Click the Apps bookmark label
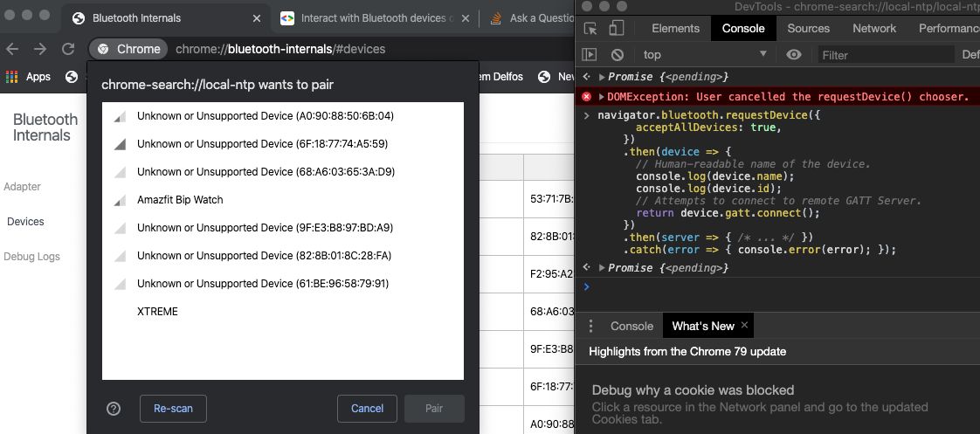The image size is (980, 434). pyautogui.click(x=38, y=77)
